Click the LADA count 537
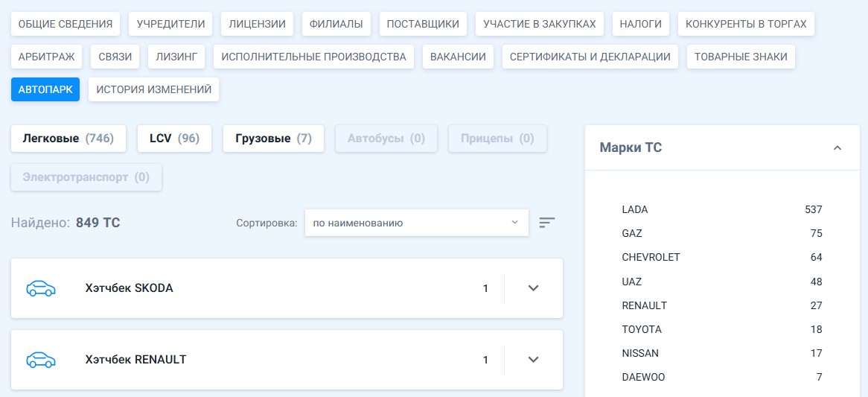 coord(813,209)
